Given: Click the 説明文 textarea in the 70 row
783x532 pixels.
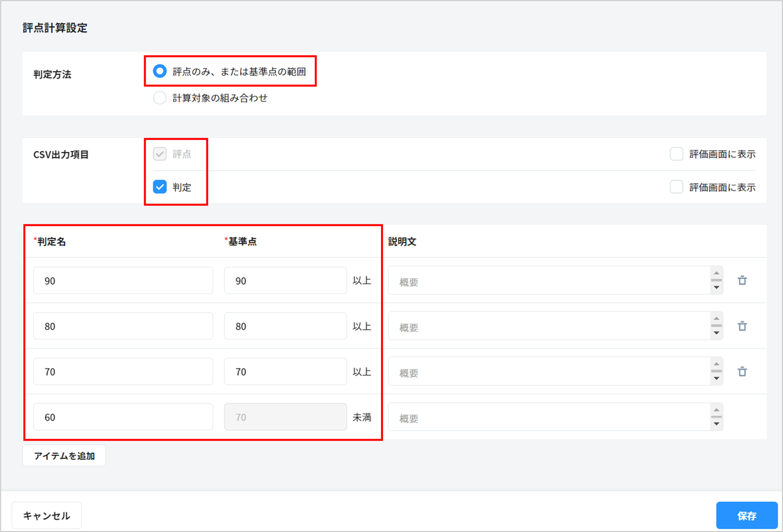Looking at the screenshot, I should pos(549,372).
